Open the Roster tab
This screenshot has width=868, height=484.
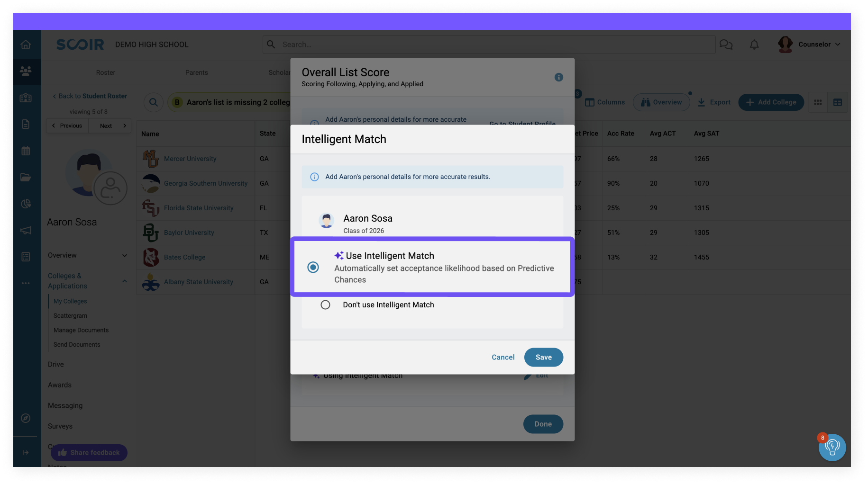coord(106,72)
